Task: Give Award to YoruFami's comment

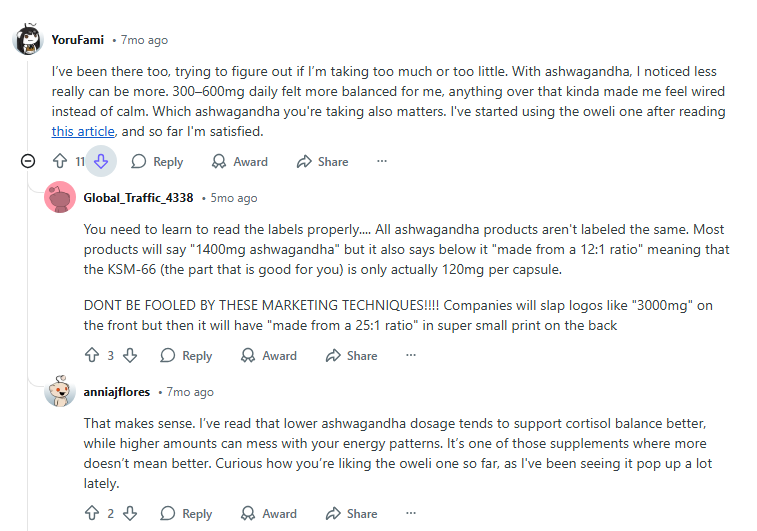Action: click(240, 161)
